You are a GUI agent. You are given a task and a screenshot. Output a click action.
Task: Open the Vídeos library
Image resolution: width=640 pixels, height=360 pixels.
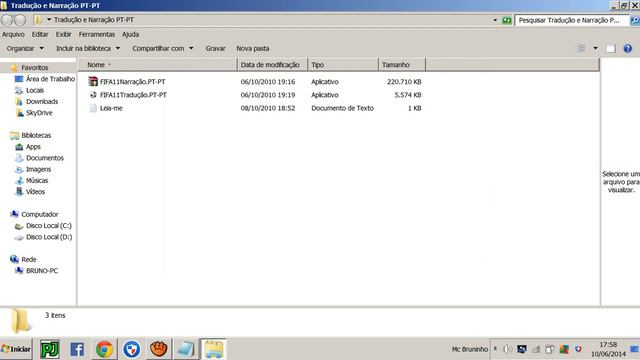click(35, 192)
